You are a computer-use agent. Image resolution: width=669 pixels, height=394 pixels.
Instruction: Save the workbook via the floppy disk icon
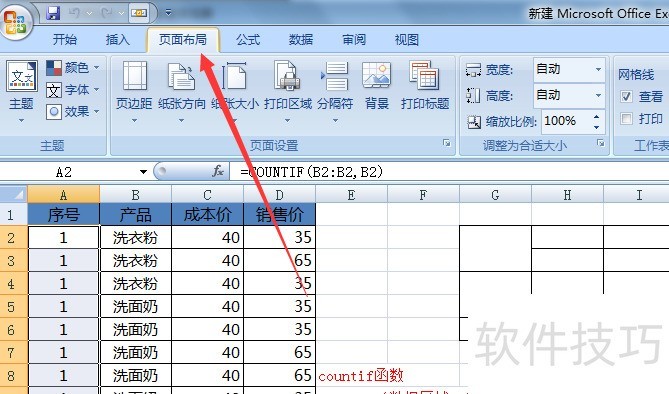click(53, 13)
